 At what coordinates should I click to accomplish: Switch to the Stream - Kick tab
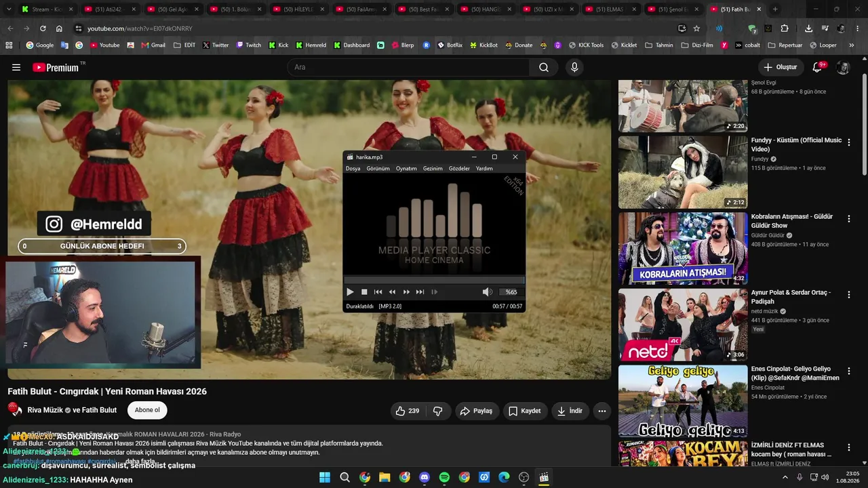(46, 9)
